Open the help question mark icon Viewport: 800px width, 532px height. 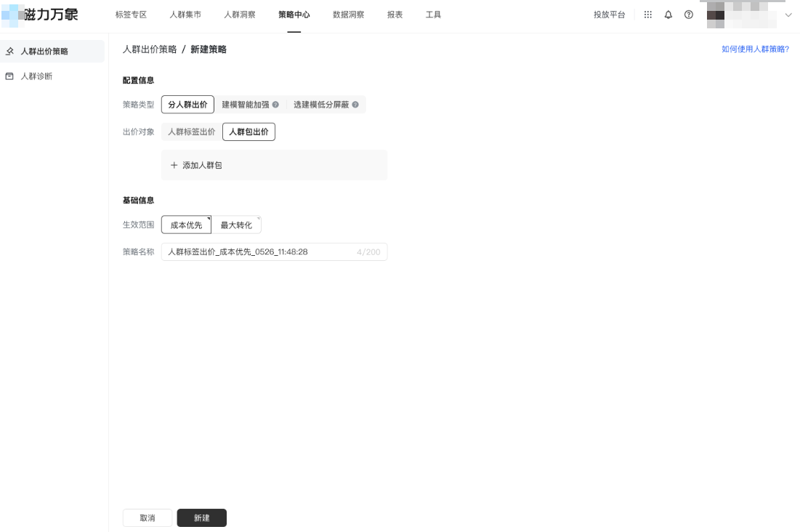[x=689, y=15]
